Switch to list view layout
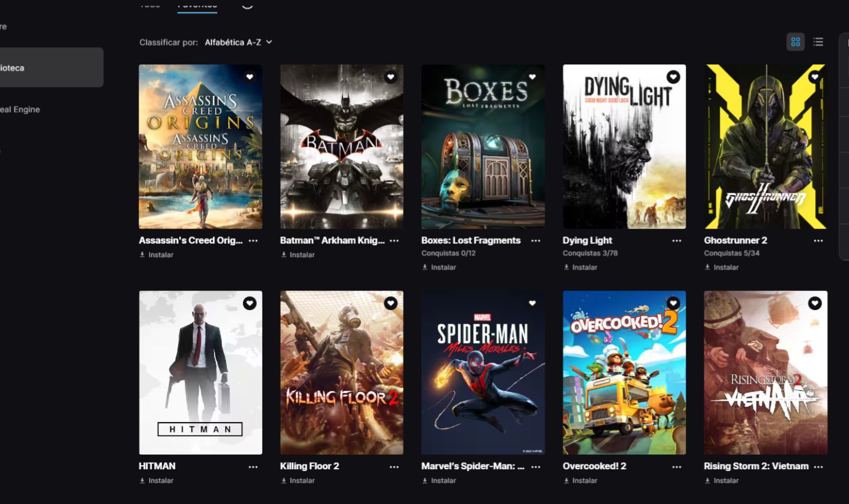 click(818, 42)
